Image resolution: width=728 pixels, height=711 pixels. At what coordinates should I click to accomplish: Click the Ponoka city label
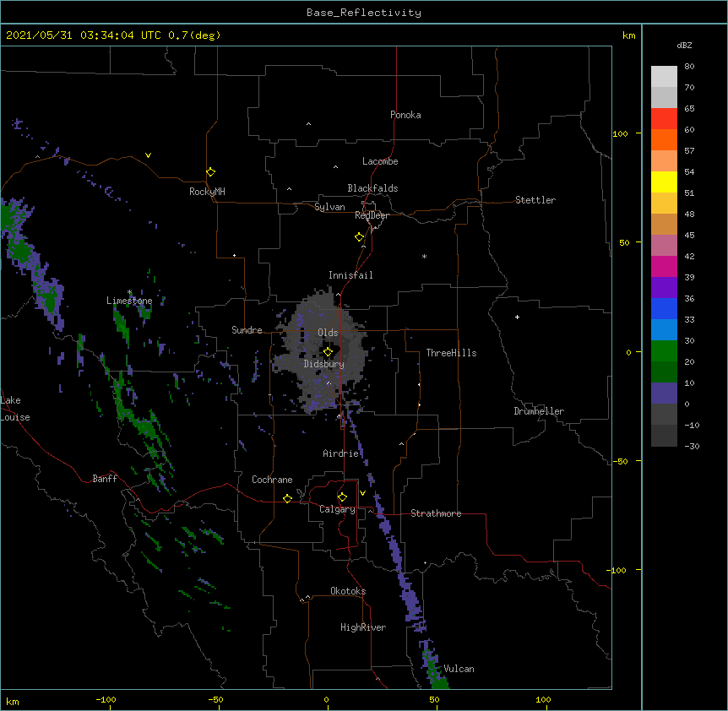coord(405,115)
